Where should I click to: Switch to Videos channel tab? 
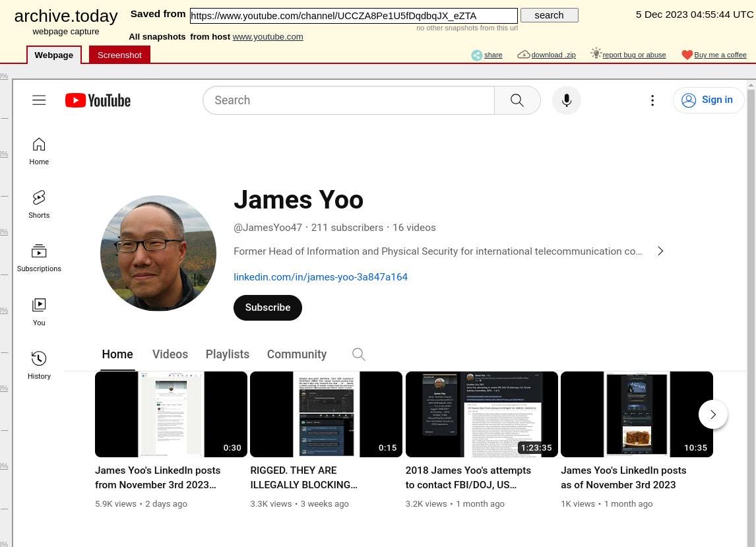click(170, 354)
